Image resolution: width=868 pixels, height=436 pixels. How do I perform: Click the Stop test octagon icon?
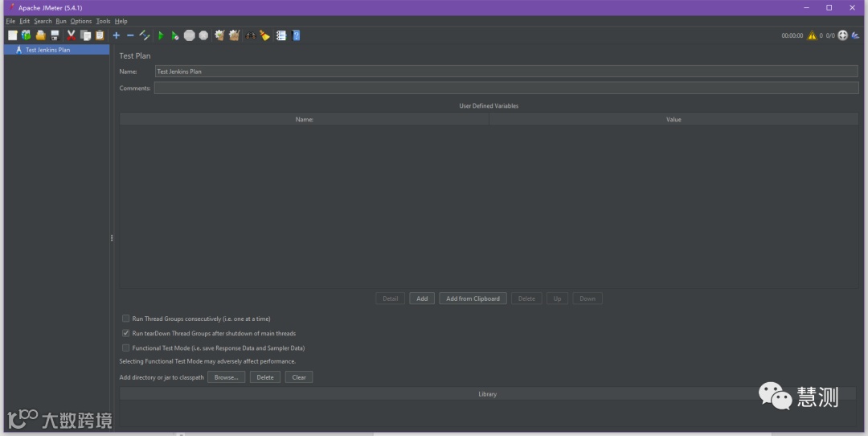click(190, 35)
